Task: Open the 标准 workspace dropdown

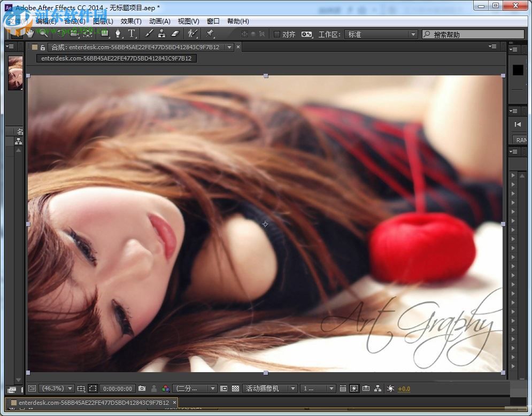Action: [381, 33]
